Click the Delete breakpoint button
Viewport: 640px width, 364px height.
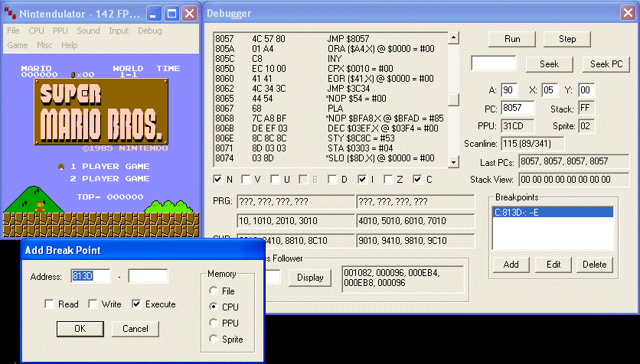(595, 265)
